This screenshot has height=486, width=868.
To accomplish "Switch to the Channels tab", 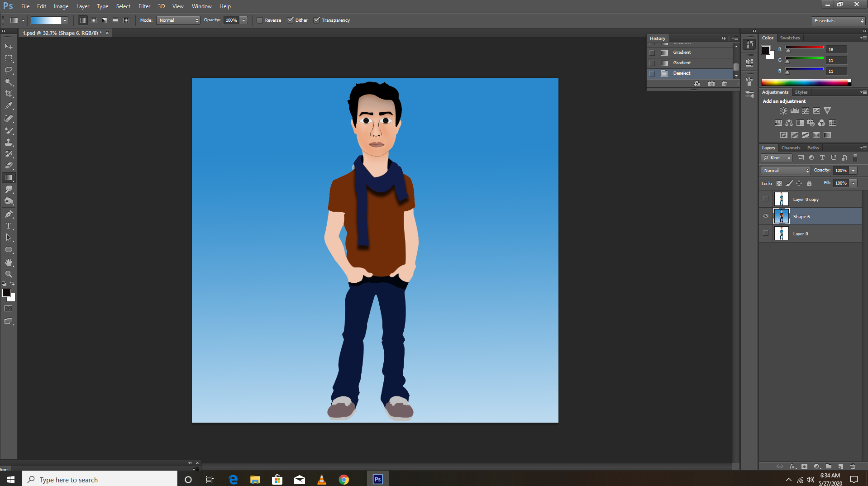I will (791, 148).
